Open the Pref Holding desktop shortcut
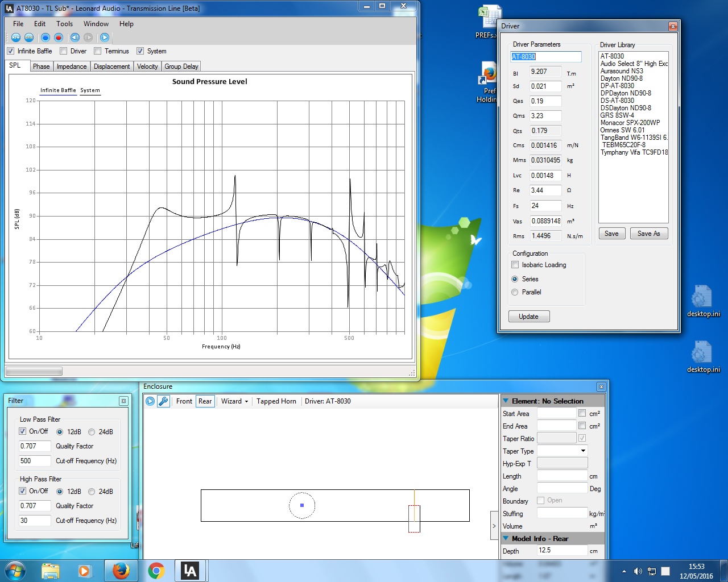Screen dimensions: 728x582 pyautogui.click(x=488, y=82)
